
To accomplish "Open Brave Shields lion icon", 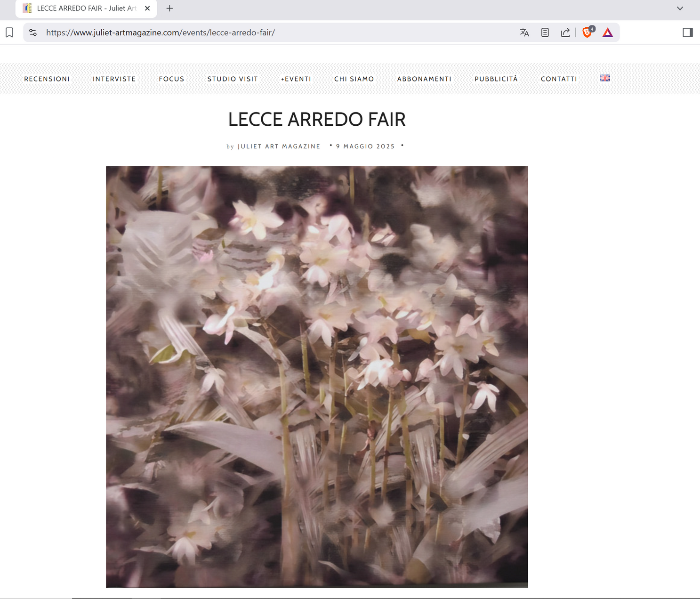I will click(587, 32).
